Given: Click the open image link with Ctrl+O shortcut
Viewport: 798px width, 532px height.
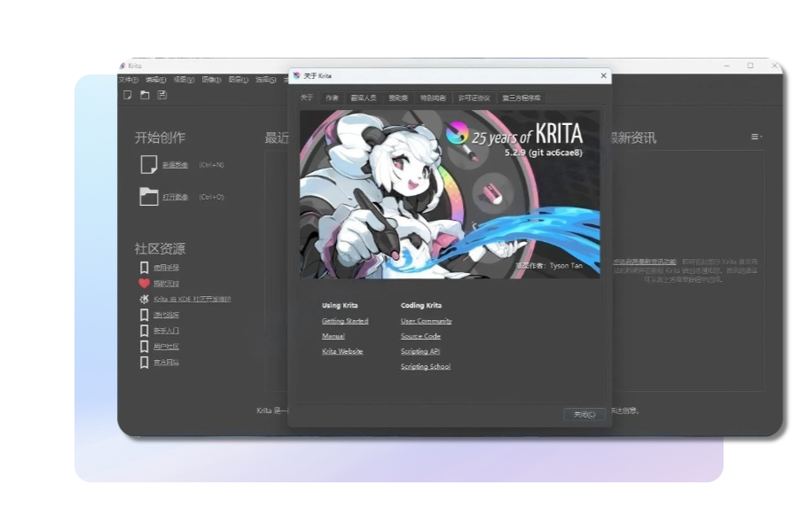Looking at the screenshot, I should 175,197.
